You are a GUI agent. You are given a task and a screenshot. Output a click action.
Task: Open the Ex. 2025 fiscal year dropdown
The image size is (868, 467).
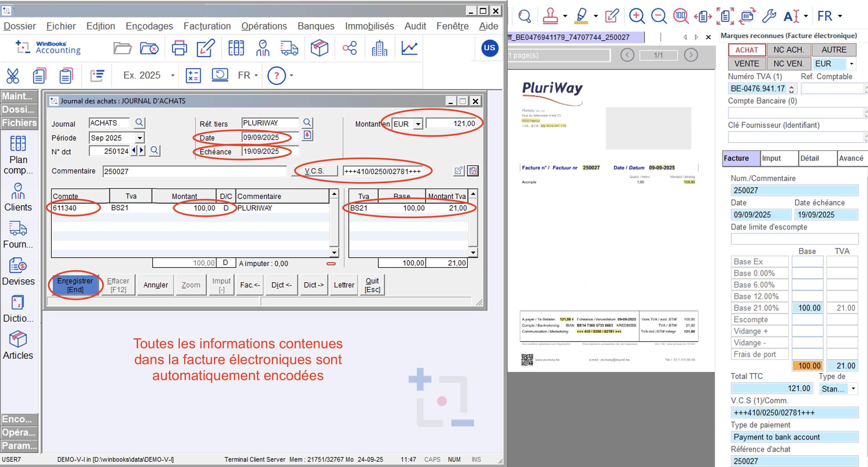pos(173,76)
